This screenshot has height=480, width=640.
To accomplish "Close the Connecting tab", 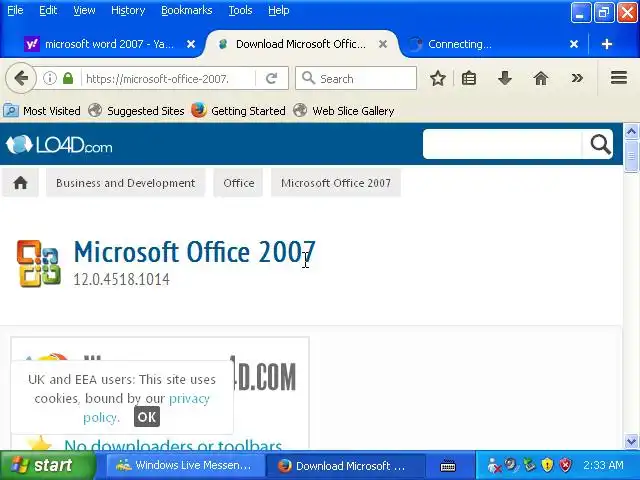I will pyautogui.click(x=574, y=44).
